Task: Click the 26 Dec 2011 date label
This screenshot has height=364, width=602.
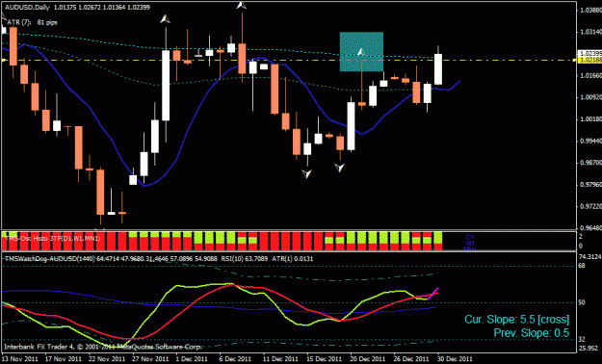Action: point(412,359)
